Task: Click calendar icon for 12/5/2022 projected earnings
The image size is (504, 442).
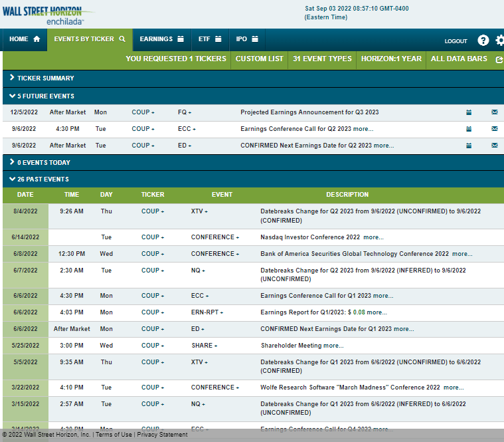Action: tap(469, 112)
